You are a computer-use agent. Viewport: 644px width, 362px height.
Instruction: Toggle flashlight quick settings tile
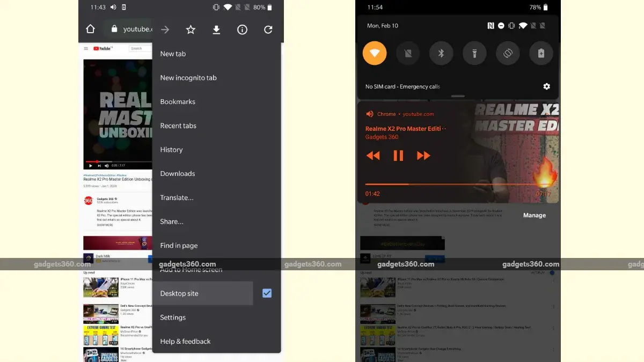tap(474, 54)
